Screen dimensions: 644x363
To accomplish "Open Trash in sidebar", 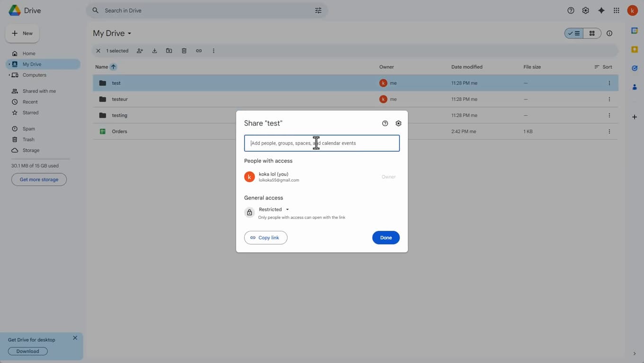I will pyautogui.click(x=28, y=139).
